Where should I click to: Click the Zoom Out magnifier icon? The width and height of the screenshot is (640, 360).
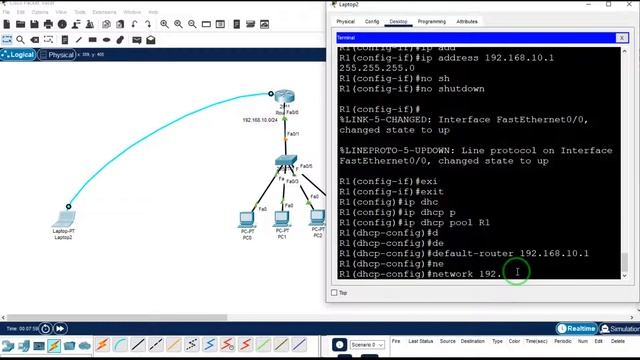[192, 24]
